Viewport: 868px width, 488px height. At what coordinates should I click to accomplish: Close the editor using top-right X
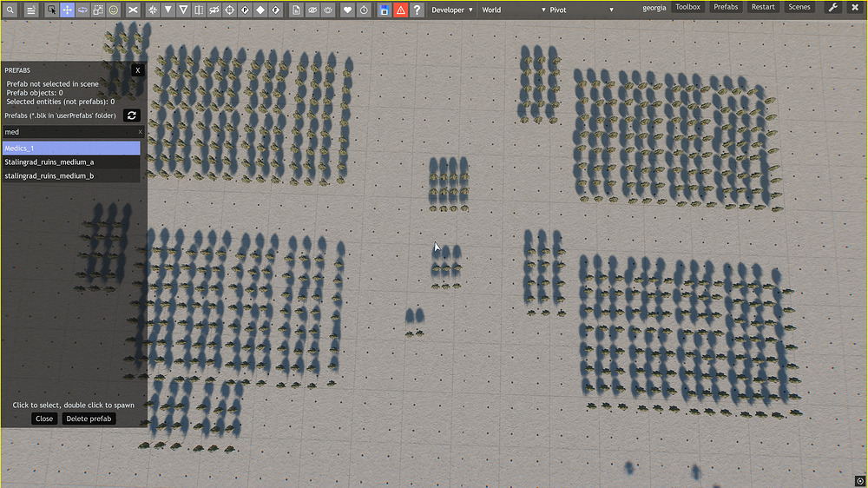(x=855, y=8)
